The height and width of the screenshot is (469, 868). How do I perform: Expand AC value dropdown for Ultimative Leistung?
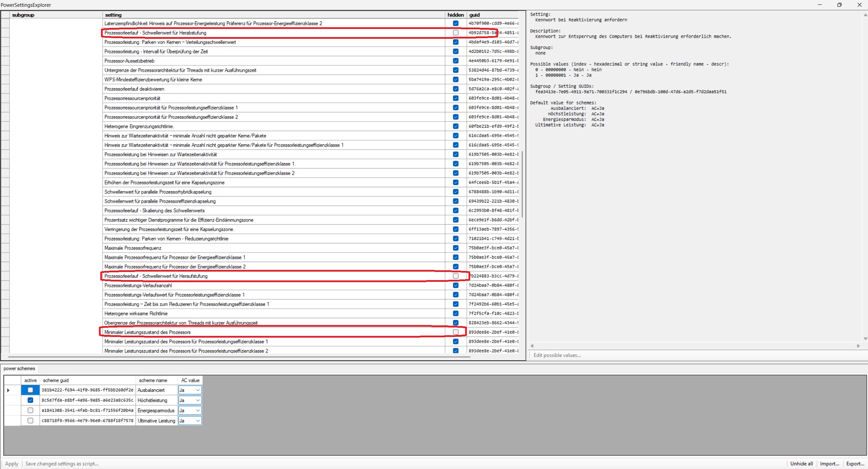pyautogui.click(x=198, y=421)
